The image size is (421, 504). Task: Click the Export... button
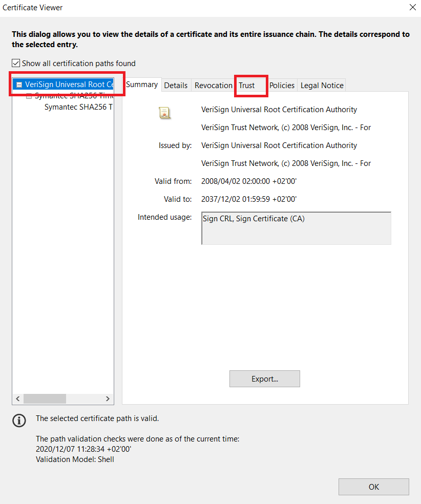point(264,379)
